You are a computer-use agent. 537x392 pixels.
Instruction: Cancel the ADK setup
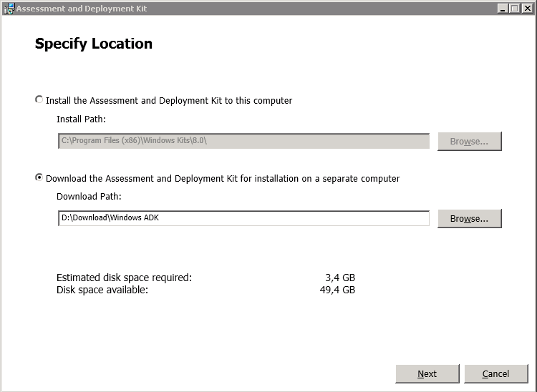495,374
